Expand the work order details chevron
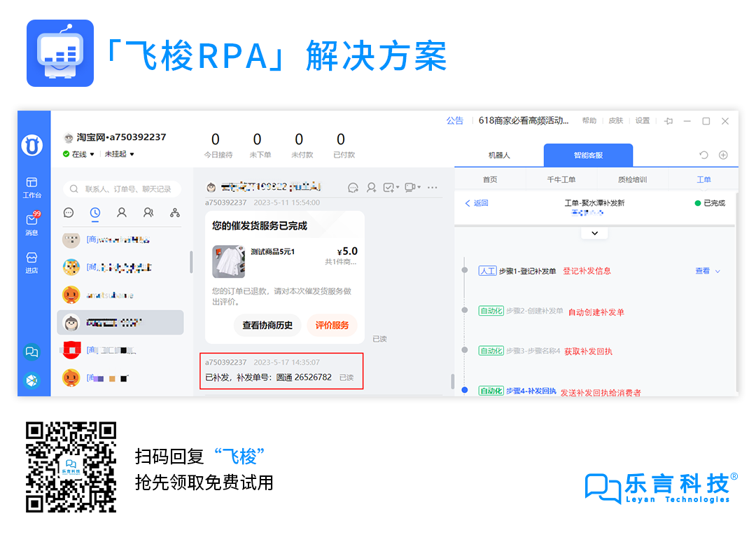756x535 pixels. click(594, 233)
